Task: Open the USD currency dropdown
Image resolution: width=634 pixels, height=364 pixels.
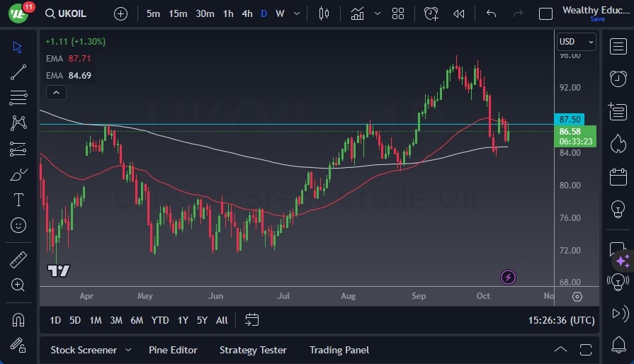Action: [576, 42]
